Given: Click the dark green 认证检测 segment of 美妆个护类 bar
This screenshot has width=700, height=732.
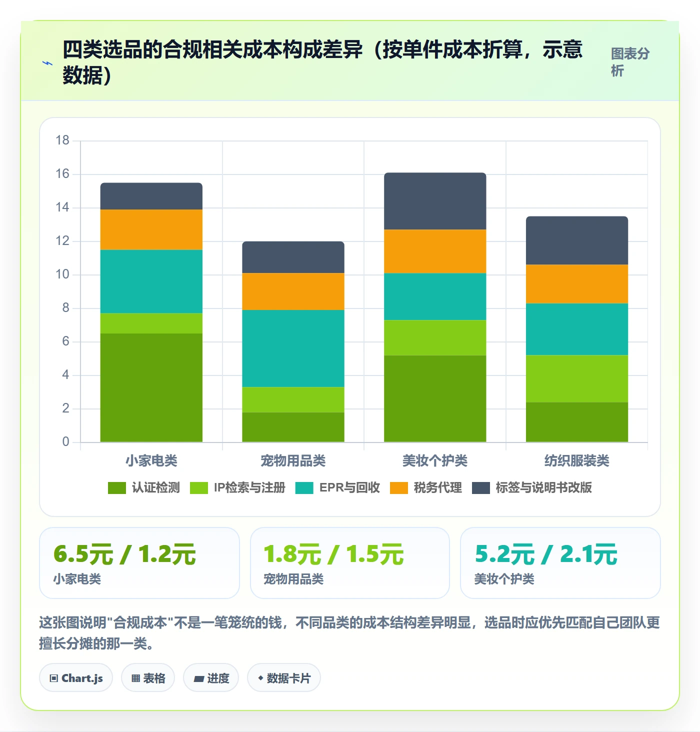Looking at the screenshot, I should pos(435,398).
